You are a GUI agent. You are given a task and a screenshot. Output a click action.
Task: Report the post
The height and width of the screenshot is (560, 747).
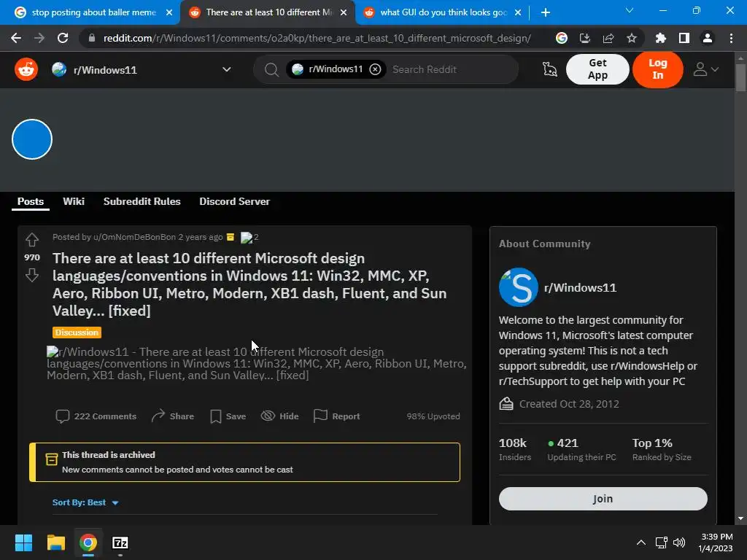click(336, 416)
